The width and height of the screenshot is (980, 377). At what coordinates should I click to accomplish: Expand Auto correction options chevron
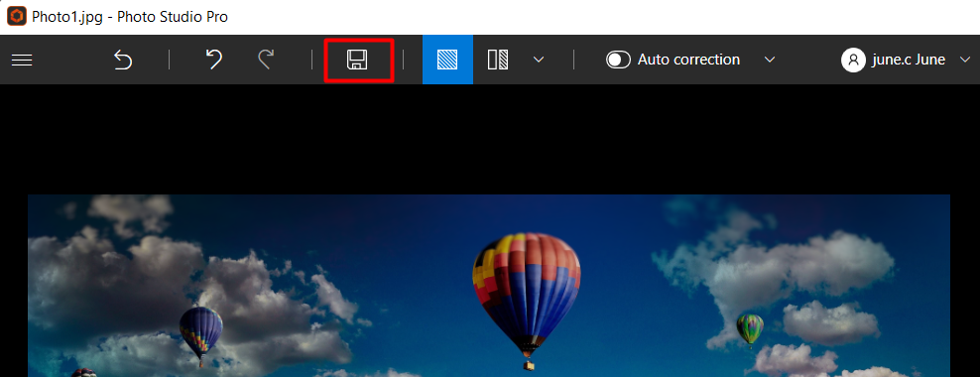pyautogui.click(x=770, y=60)
